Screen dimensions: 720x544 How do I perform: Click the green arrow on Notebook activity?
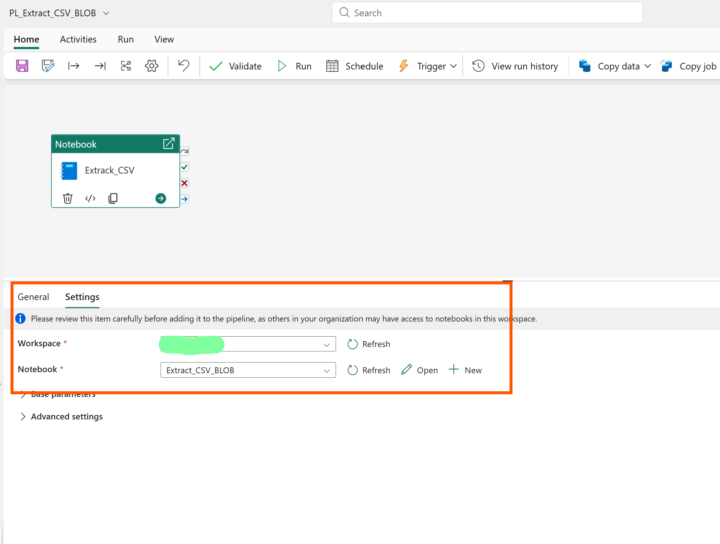pos(161,198)
